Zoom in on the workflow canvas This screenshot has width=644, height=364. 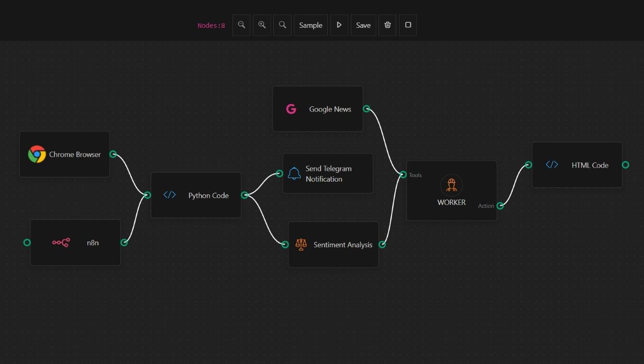click(x=262, y=25)
